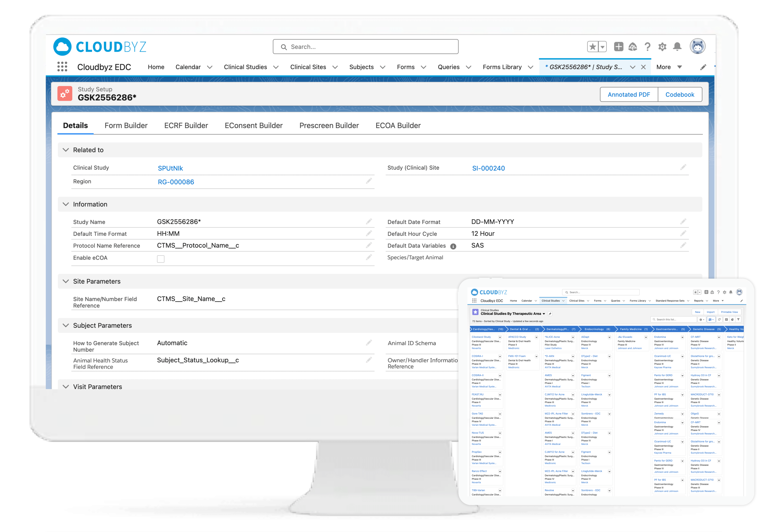
Task: Click the filter funnel icon in tablet window
Action: [738, 319]
